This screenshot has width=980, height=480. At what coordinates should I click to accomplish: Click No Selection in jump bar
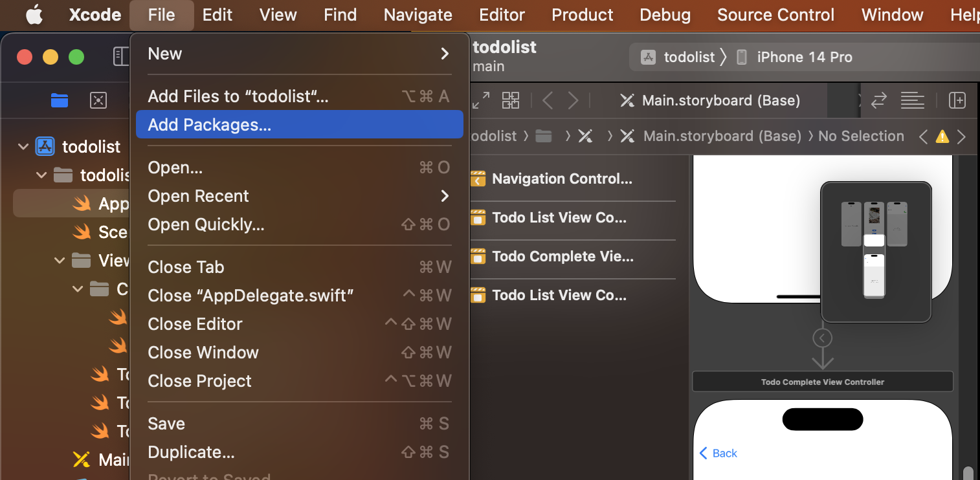point(861,136)
